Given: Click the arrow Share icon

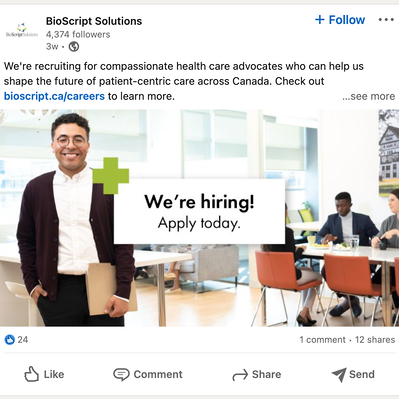Looking at the screenshot, I should click(x=240, y=375).
